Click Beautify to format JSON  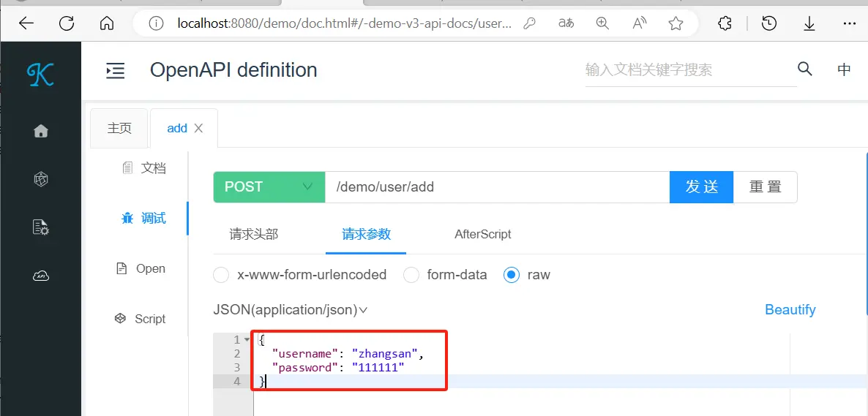point(790,310)
